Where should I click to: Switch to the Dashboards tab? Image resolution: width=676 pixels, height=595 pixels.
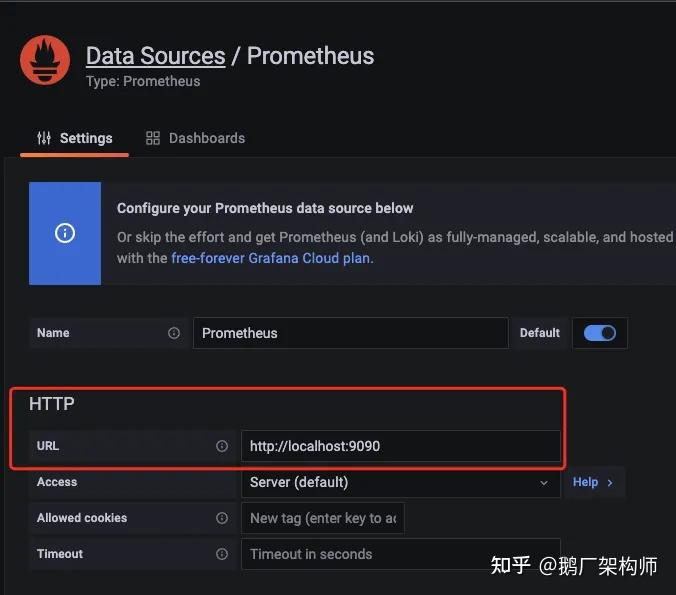(195, 138)
